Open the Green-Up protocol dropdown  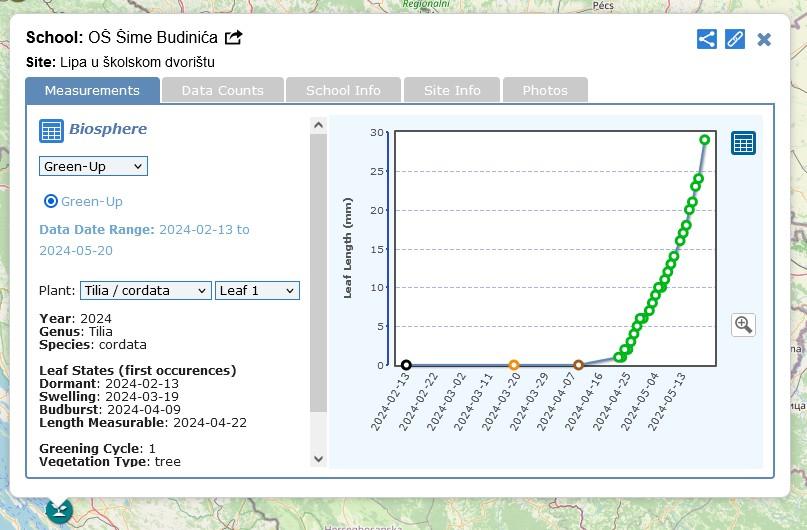(93, 166)
